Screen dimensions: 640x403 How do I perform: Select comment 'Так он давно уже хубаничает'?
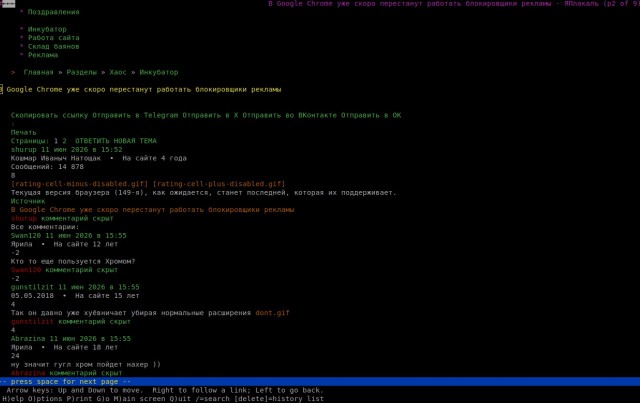coord(131,313)
